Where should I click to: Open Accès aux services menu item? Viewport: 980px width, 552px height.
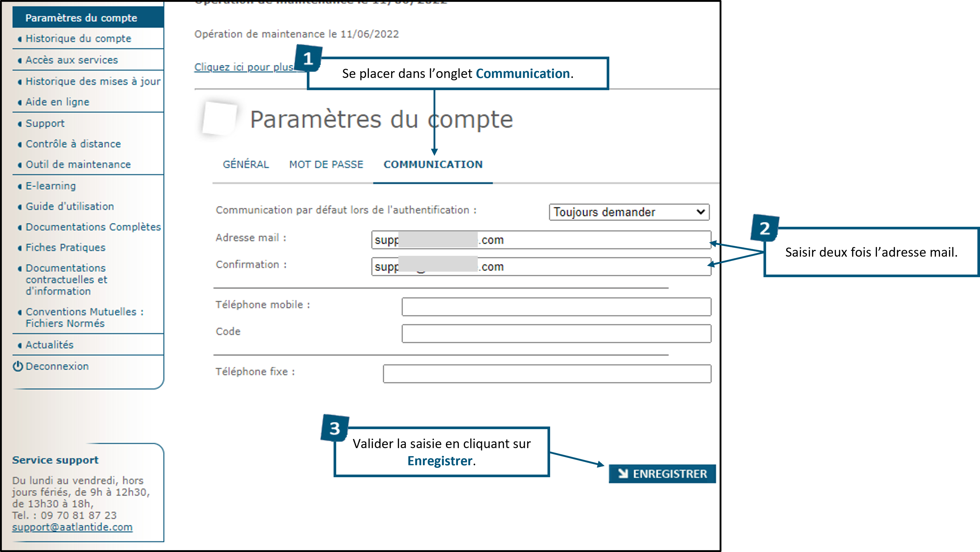pyautogui.click(x=72, y=60)
